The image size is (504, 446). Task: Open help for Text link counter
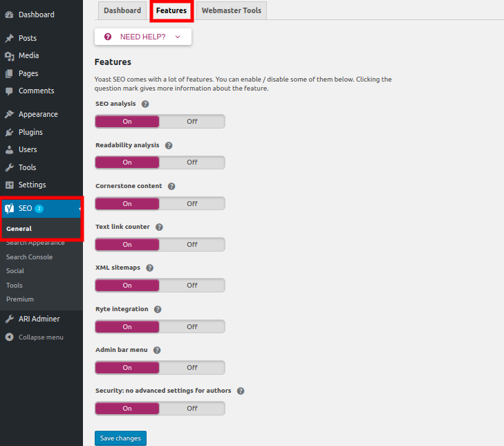point(159,227)
